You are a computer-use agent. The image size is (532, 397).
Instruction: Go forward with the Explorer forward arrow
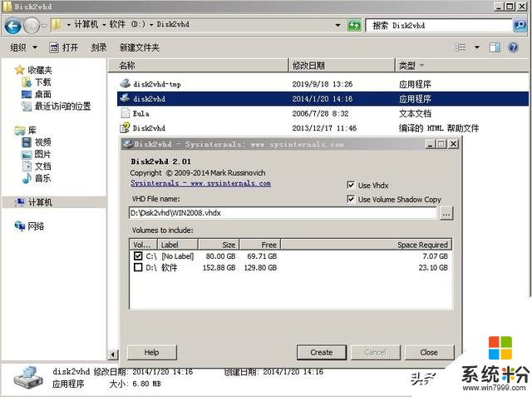point(32,26)
